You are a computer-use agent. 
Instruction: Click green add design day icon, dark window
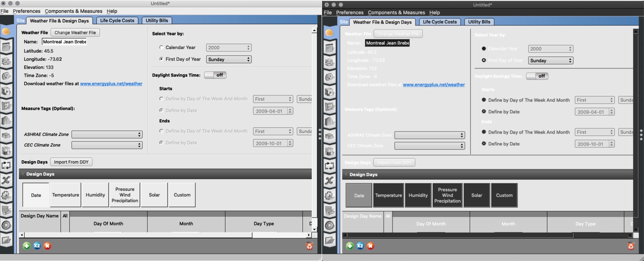pos(350,246)
